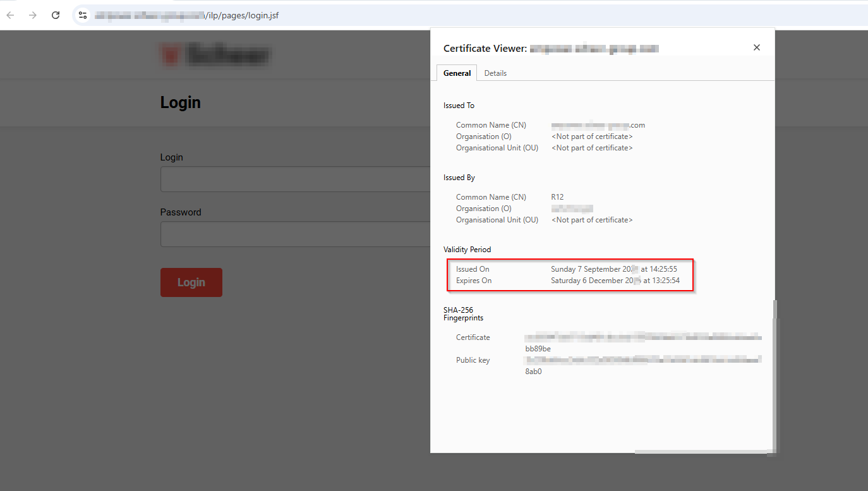Click the browser forward arrow
The image size is (868, 491).
coord(33,15)
